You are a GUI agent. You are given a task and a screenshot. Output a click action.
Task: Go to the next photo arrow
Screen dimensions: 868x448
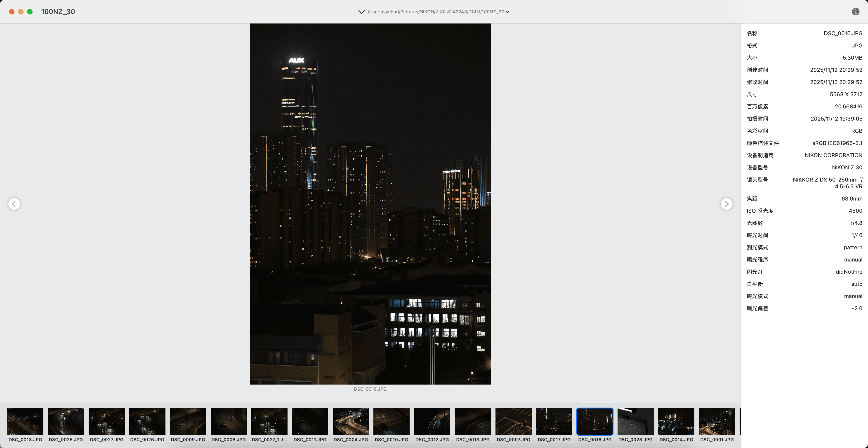point(726,204)
